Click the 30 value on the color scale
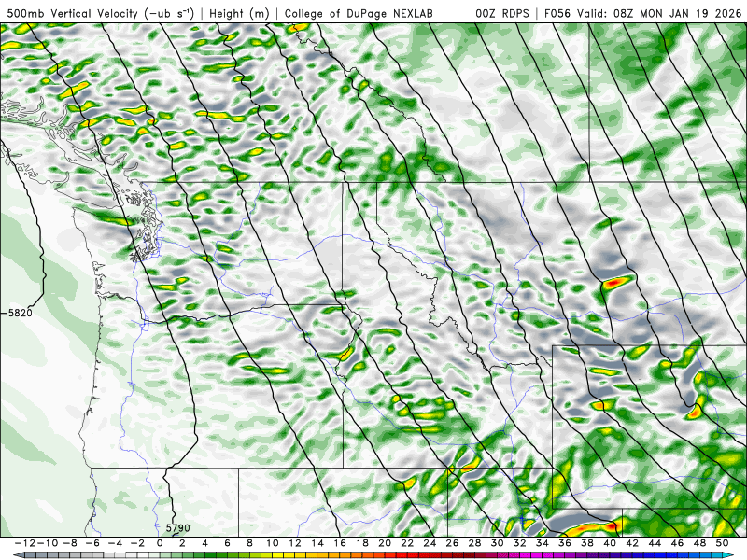Screen dimensions: 747x560 tap(497, 543)
